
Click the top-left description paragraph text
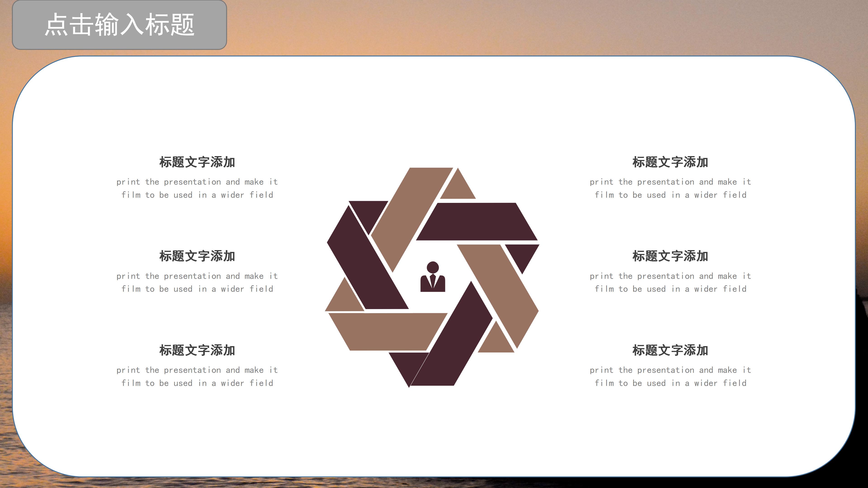[197, 188]
